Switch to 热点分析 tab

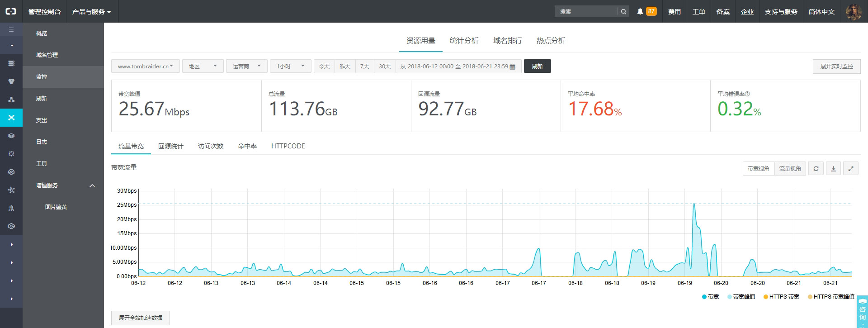point(551,41)
